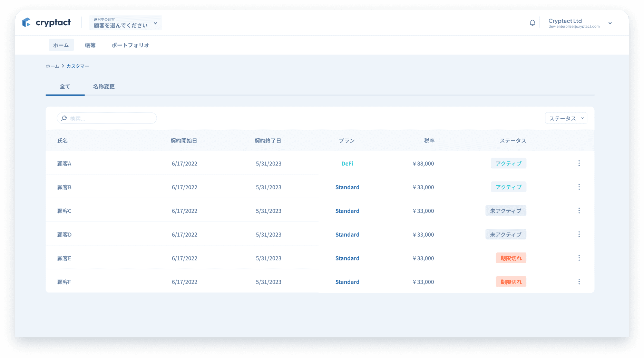Click the 期限切れ status badge for 顧客E
The width and height of the screenshot is (644, 358).
511,258
